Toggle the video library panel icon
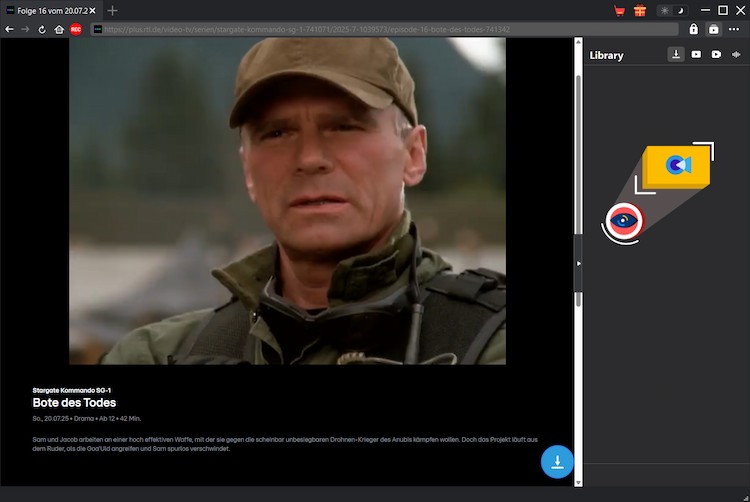The height and width of the screenshot is (502, 750). click(x=714, y=29)
